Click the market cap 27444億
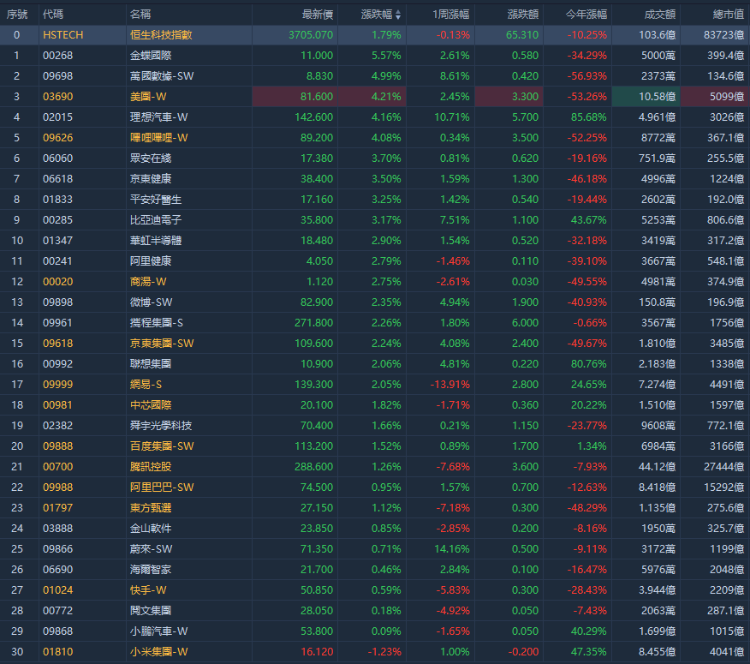 click(724, 467)
